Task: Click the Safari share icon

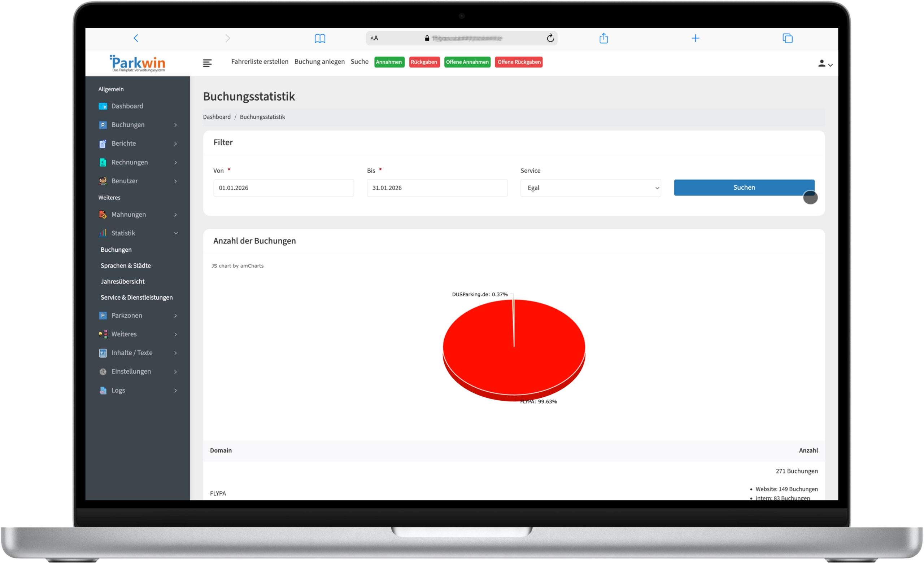Action: pos(603,38)
